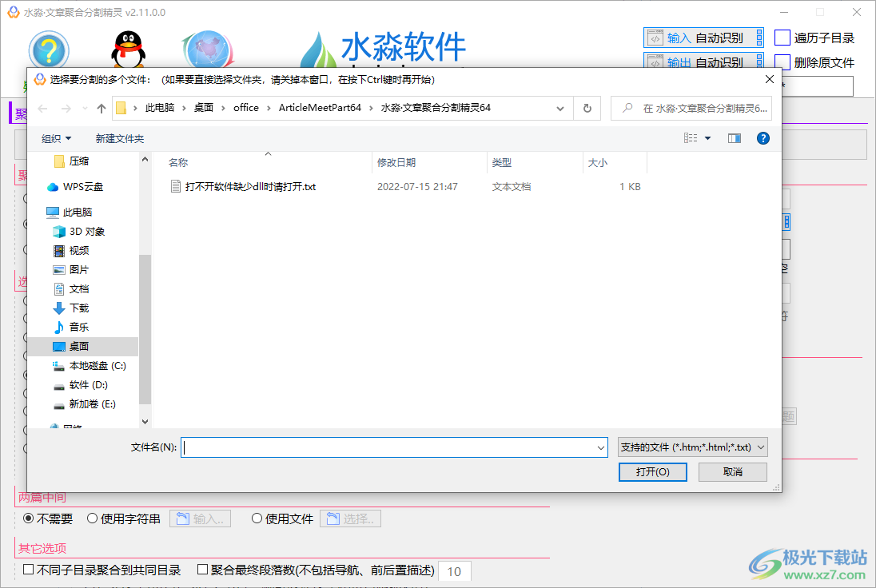Check 遍历子目录 checkbox
The image size is (876, 588).
click(782, 38)
